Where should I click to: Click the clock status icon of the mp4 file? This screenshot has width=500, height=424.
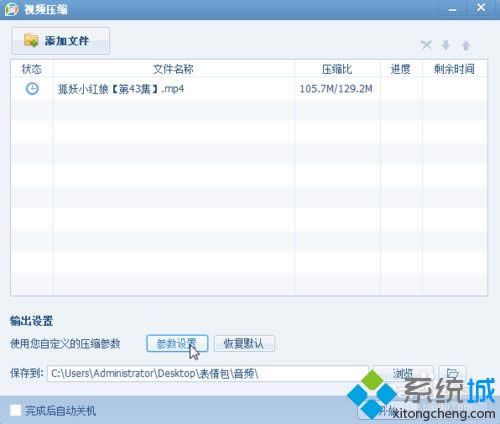click(x=32, y=89)
